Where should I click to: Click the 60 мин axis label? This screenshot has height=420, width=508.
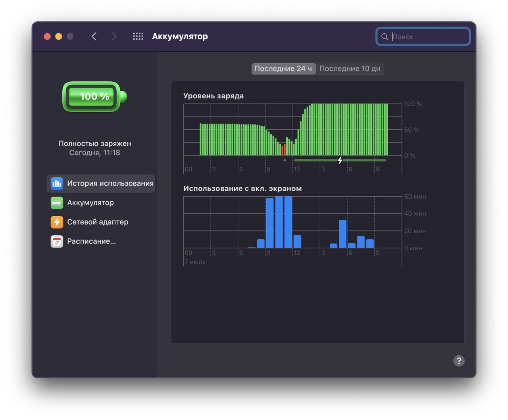coord(415,197)
